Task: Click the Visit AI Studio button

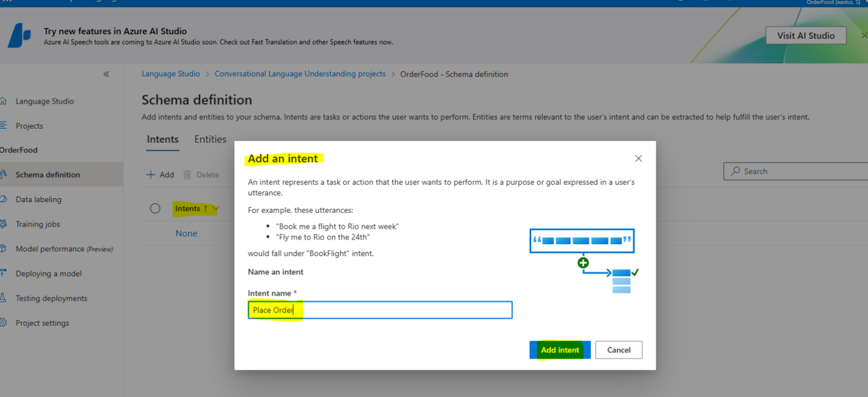Action: point(806,35)
